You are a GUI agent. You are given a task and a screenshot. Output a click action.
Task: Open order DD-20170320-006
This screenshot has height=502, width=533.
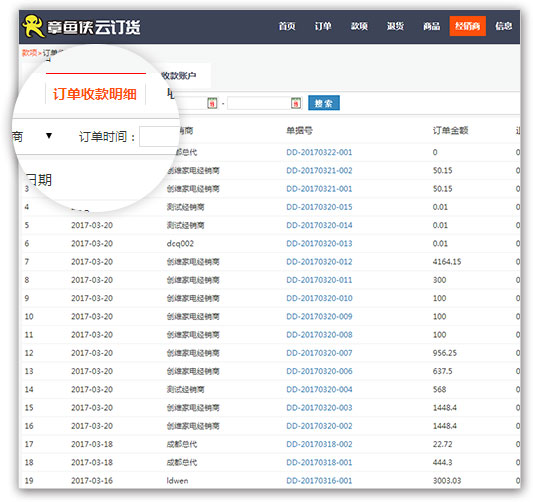tap(319, 371)
